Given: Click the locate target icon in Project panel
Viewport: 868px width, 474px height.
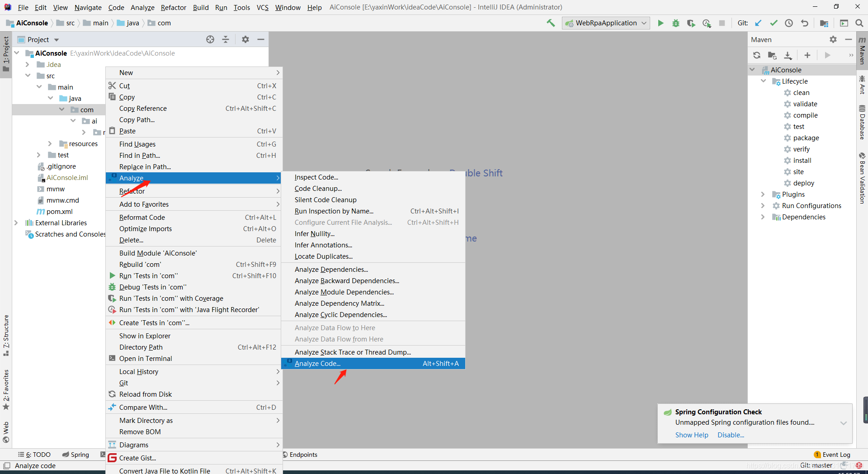Looking at the screenshot, I should tap(210, 39).
